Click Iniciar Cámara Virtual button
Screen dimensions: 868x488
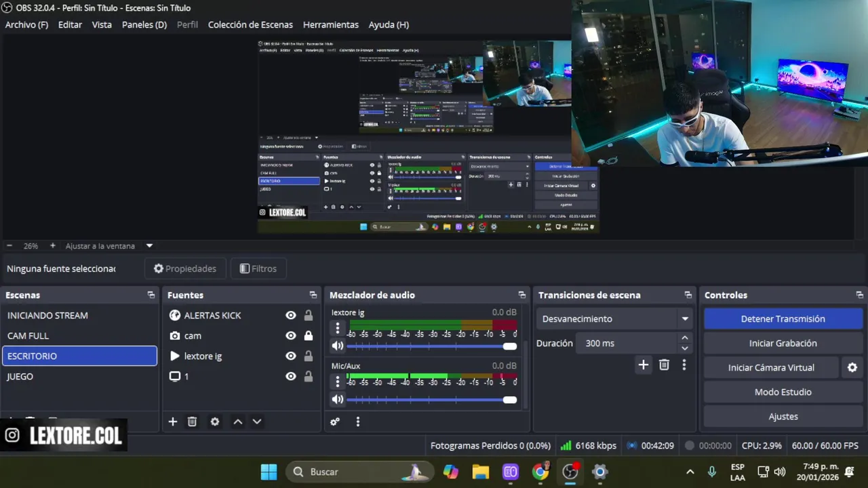click(771, 367)
